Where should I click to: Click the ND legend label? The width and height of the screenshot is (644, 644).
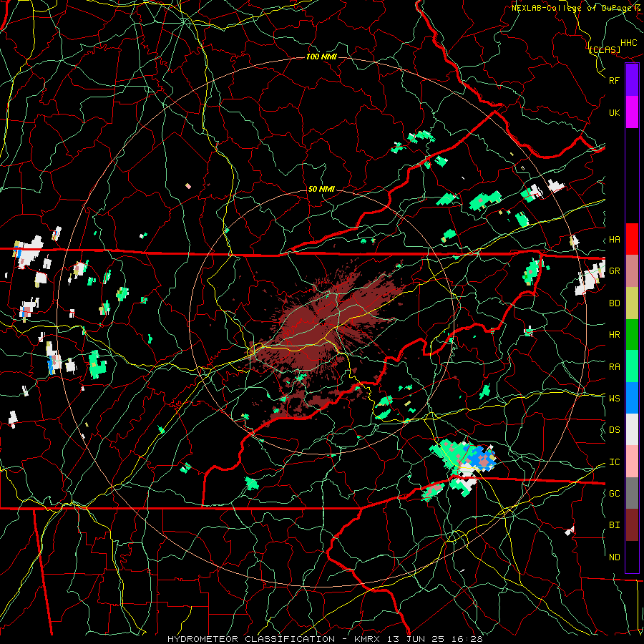point(614,557)
